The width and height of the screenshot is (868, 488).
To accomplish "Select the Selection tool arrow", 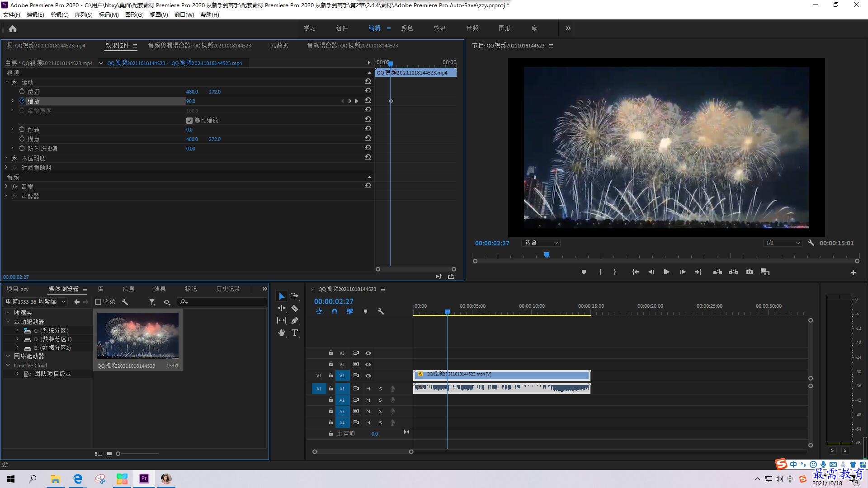I will tap(281, 296).
